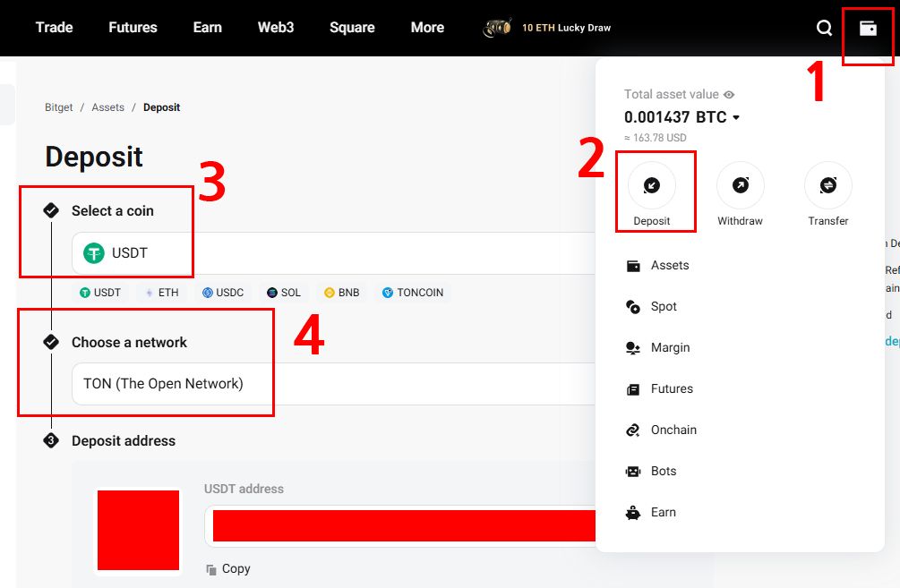The height and width of the screenshot is (588, 900).
Task: Click the Bots robot icon
Action: click(x=633, y=472)
